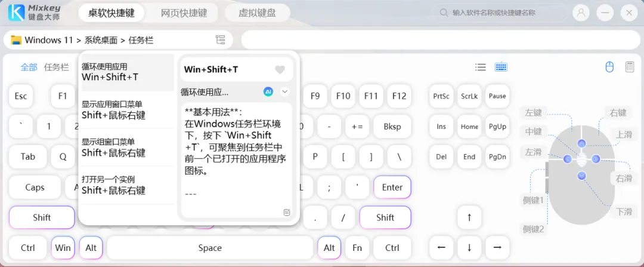644x267 pixels.
Task: Click the left arrow key
Action: click(x=441, y=248)
